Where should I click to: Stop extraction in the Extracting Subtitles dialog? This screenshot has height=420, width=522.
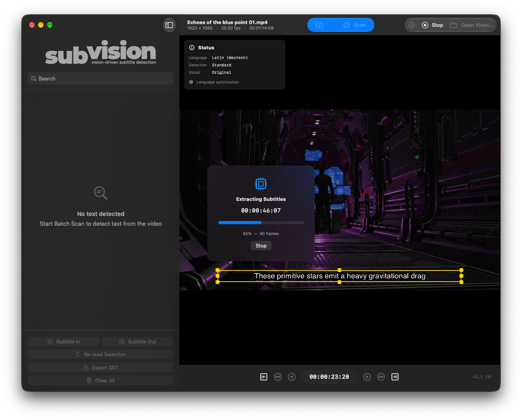pos(261,246)
